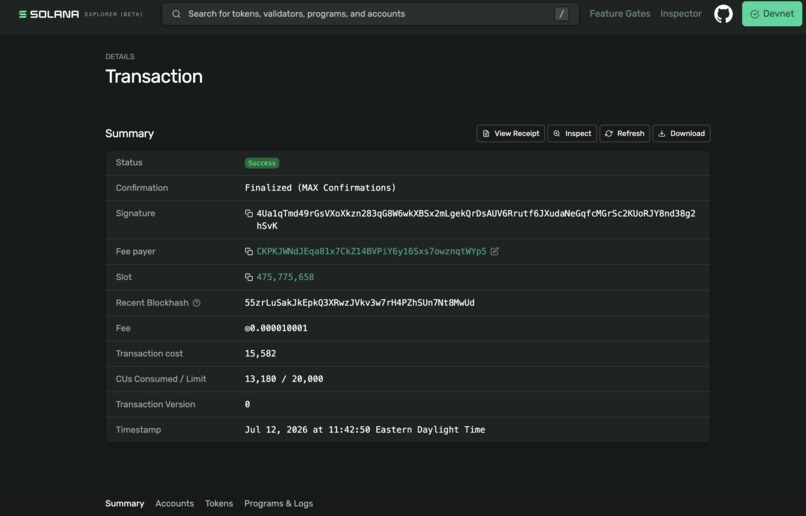Screen dimensions: 806x516
Task: Copy the fee payer address
Action: coord(249,251)
